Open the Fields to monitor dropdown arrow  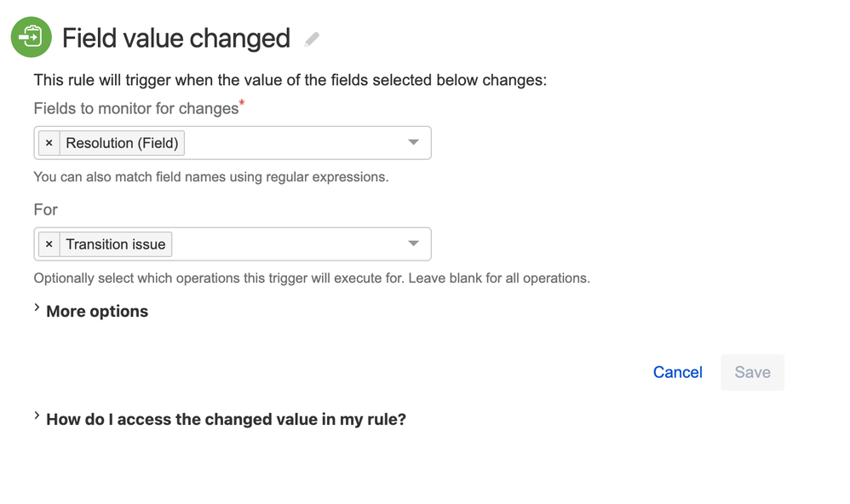pos(413,143)
